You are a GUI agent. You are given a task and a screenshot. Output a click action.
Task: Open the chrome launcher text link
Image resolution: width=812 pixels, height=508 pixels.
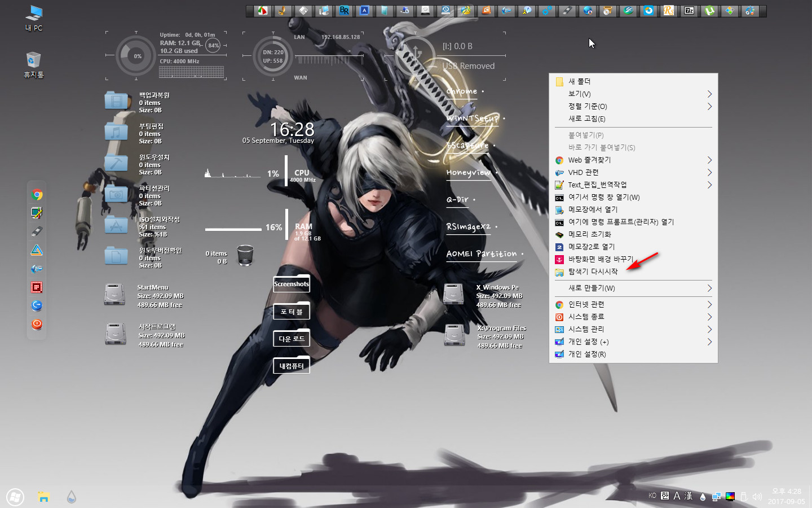(x=462, y=91)
